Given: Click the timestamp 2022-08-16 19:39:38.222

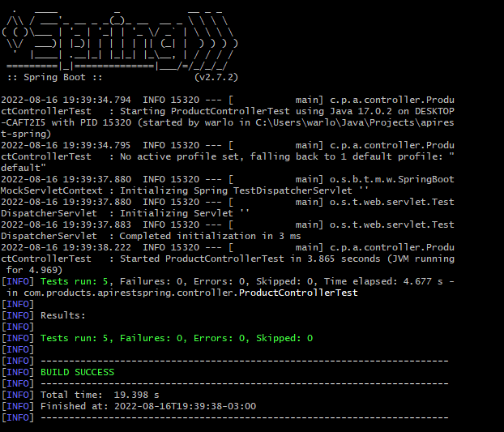Looking at the screenshot, I should [66, 247].
